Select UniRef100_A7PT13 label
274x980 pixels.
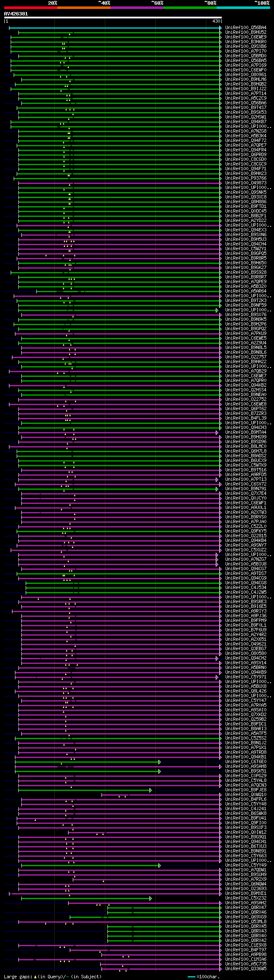click(x=246, y=480)
